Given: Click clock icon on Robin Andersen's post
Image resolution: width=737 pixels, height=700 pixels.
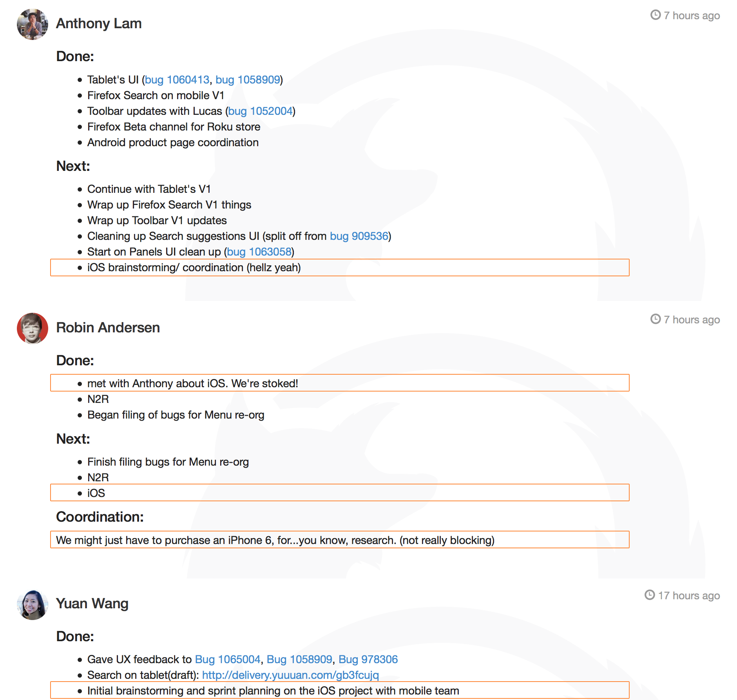Looking at the screenshot, I should [x=656, y=319].
